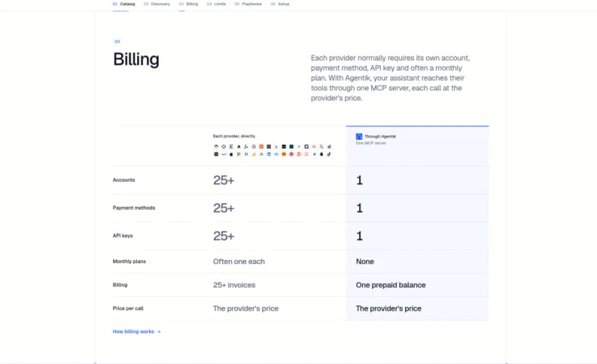Click the gray 'The provider's price' cell
This screenshot has width=597, height=364.
[246, 308]
